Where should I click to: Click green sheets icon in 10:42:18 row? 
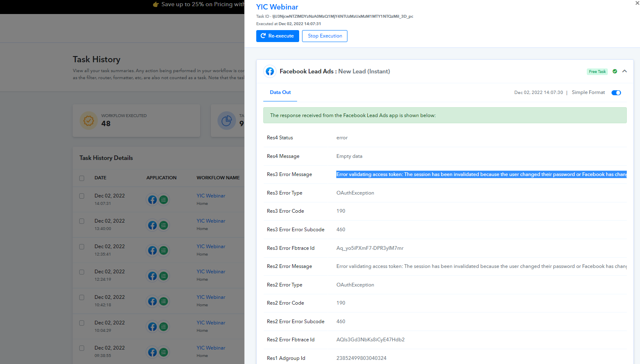point(164,301)
